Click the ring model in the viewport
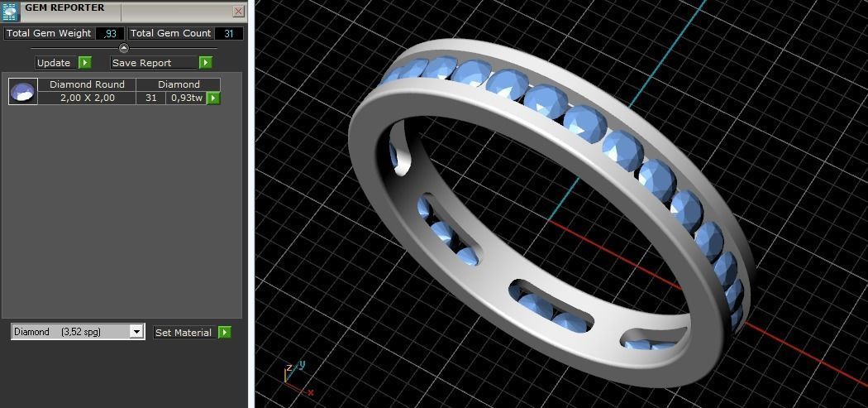The height and width of the screenshot is (408, 868). click(551, 211)
